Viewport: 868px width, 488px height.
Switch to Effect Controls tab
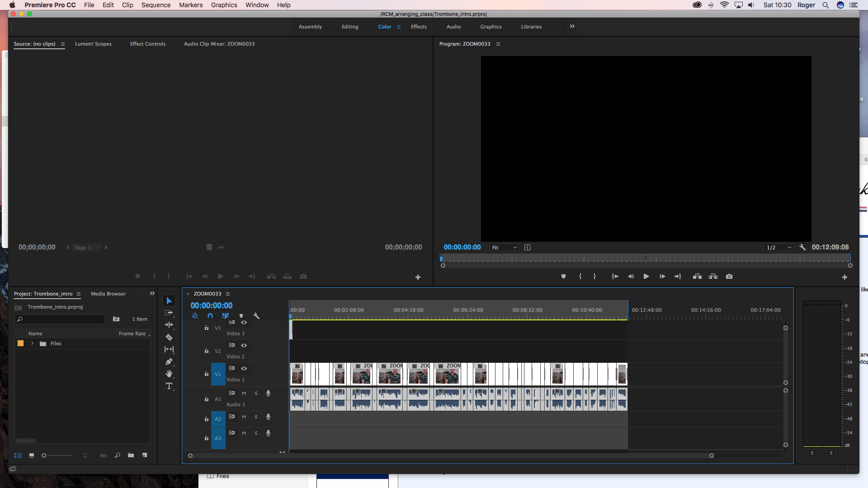point(148,44)
